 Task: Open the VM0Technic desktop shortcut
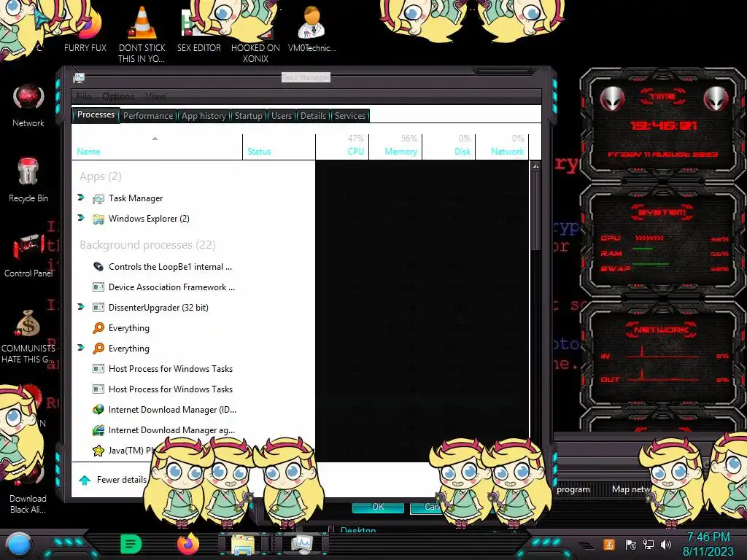(311, 23)
